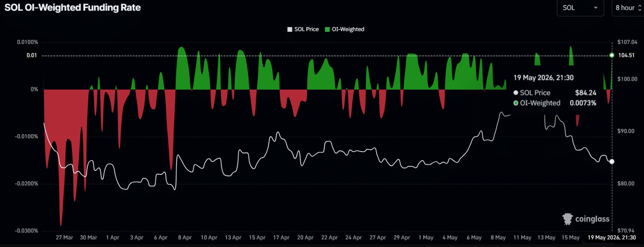Click the 1 May date label
This screenshot has height=247, width=644.
coord(426,237)
